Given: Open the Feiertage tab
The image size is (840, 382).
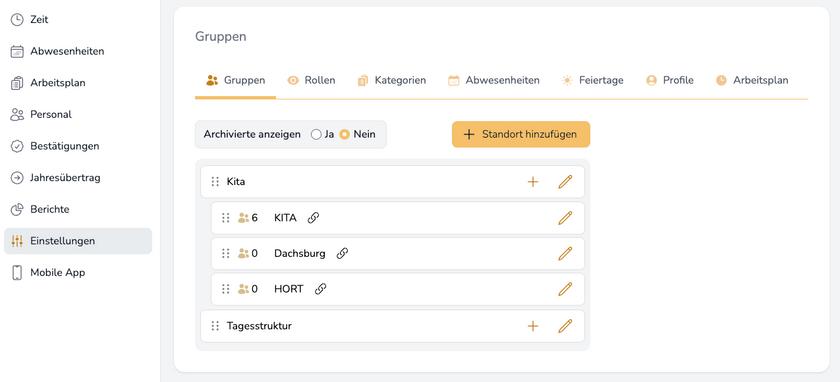Looking at the screenshot, I should pos(592,80).
